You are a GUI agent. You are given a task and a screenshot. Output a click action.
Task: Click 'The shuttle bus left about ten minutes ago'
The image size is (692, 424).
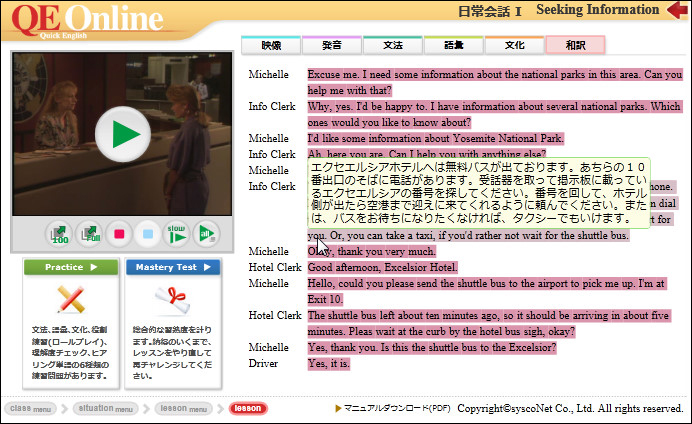[489, 323]
